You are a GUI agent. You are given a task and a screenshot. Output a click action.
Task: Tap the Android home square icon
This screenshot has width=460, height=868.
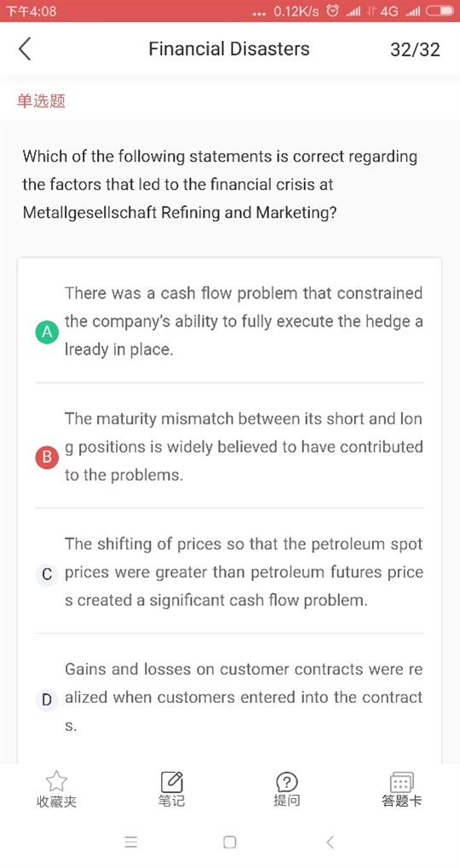coord(229,842)
